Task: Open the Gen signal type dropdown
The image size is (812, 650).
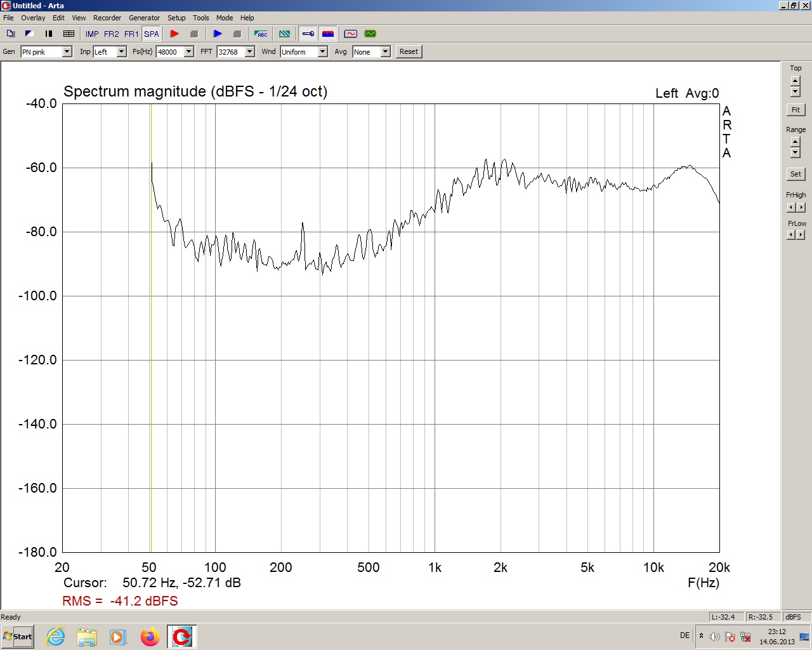Action: (x=67, y=52)
